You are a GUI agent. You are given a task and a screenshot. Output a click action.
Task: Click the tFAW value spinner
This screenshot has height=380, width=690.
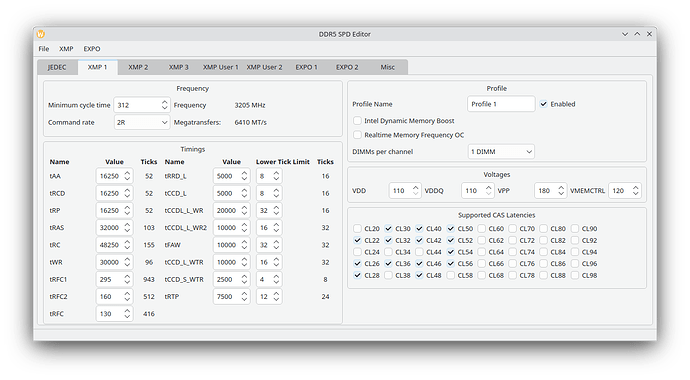(x=231, y=245)
